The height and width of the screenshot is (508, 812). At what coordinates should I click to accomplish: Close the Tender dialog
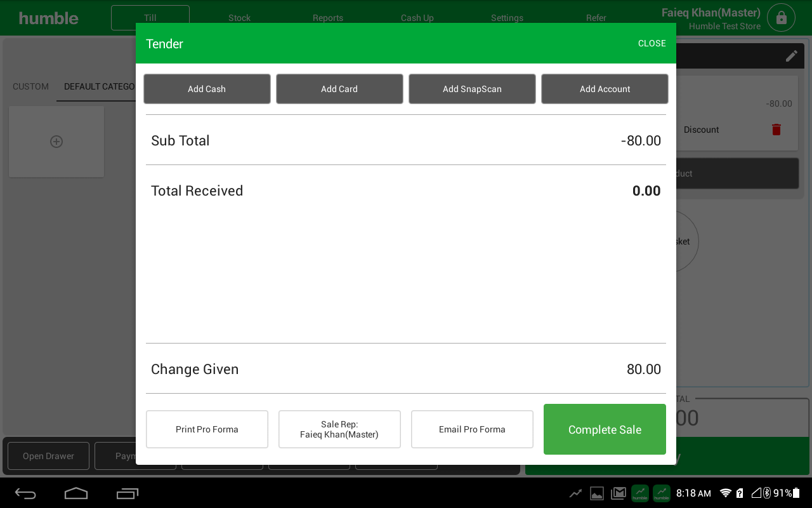coord(652,43)
